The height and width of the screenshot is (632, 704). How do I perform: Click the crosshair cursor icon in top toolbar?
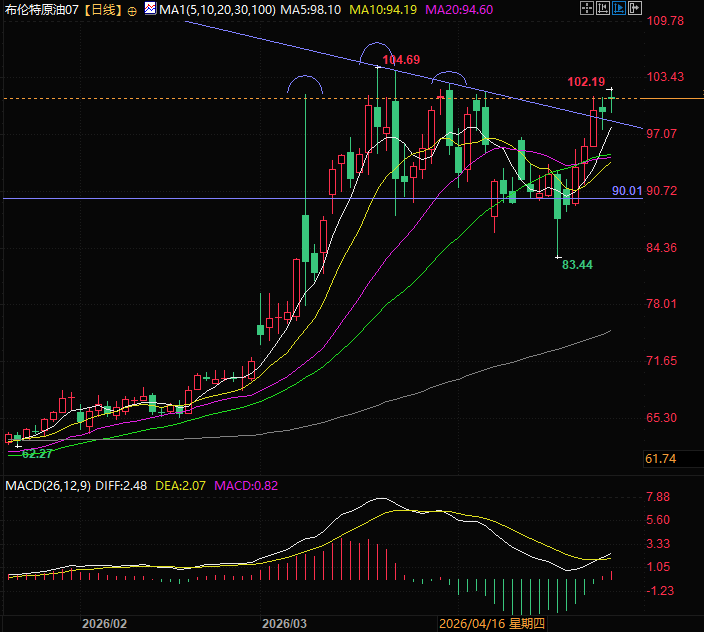[x=587, y=8]
